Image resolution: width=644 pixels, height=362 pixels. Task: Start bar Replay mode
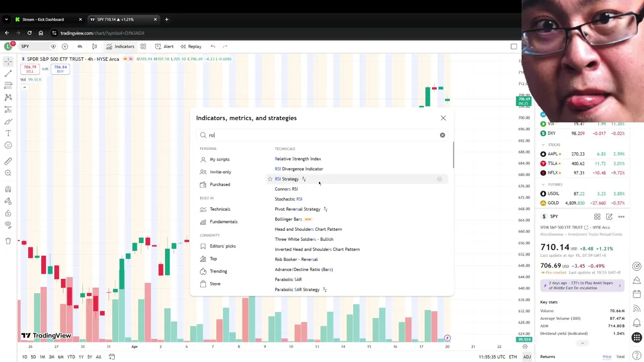(191, 46)
